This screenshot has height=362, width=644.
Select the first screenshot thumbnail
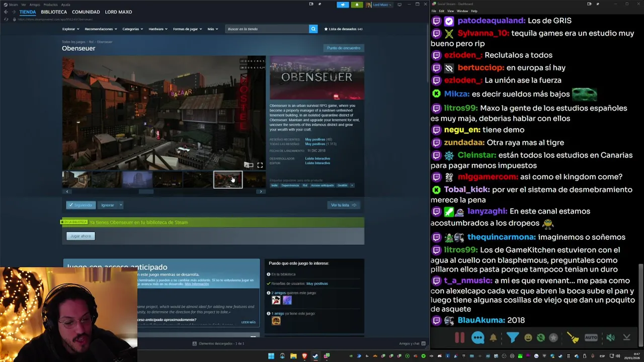pos(76,179)
